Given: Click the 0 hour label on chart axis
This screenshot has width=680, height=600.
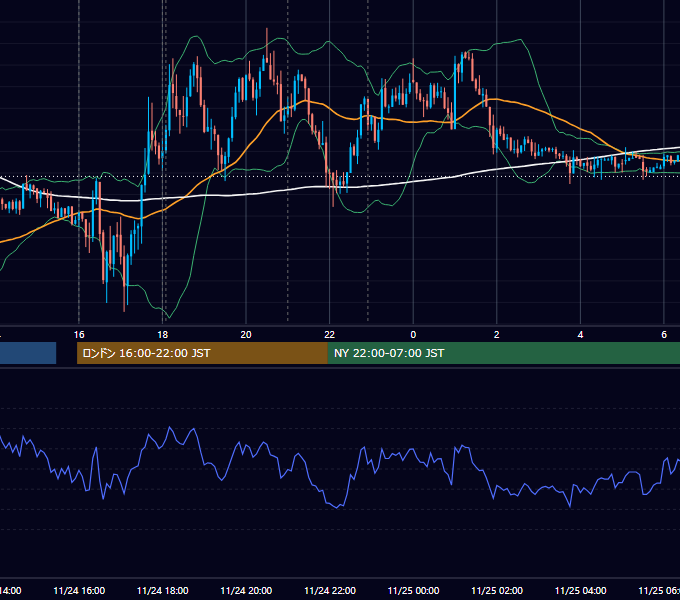Looking at the screenshot, I should coord(413,335).
